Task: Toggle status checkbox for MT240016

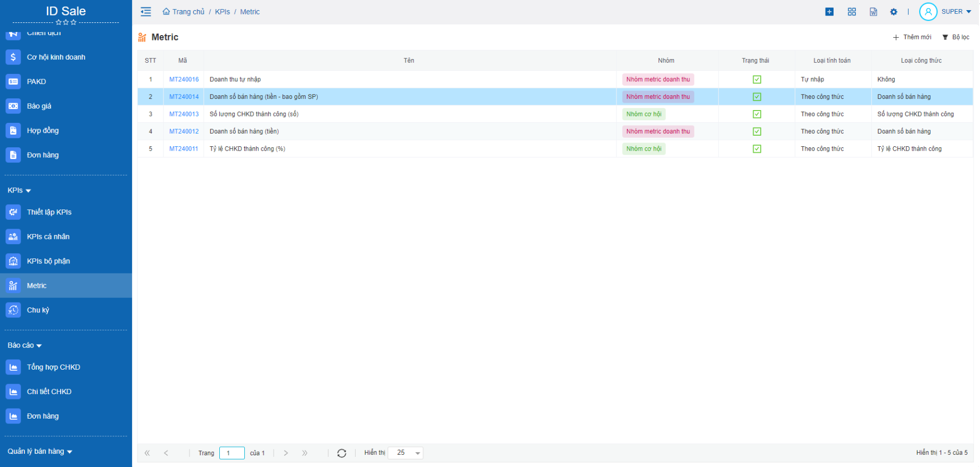Action: click(757, 79)
